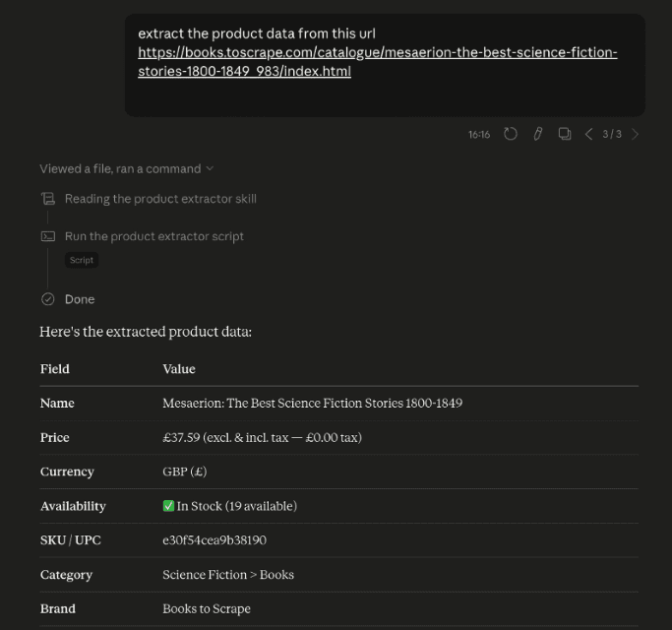672x630 pixels.
Task: Click the Done checkmark circle icon
Action: point(47,299)
